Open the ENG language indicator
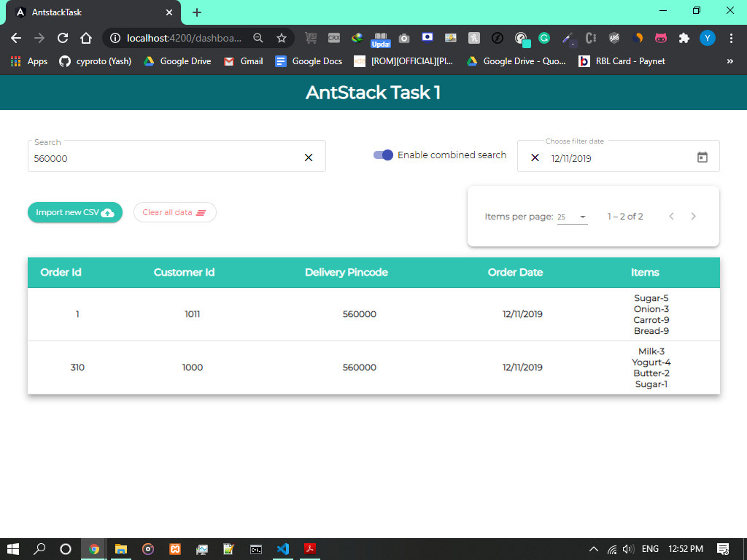The image size is (747, 560). coord(650,549)
